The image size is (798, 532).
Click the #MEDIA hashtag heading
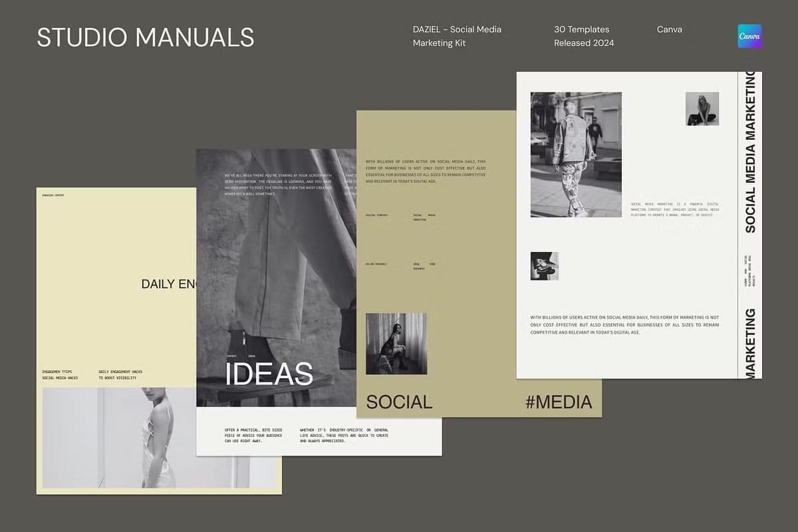[x=558, y=402]
